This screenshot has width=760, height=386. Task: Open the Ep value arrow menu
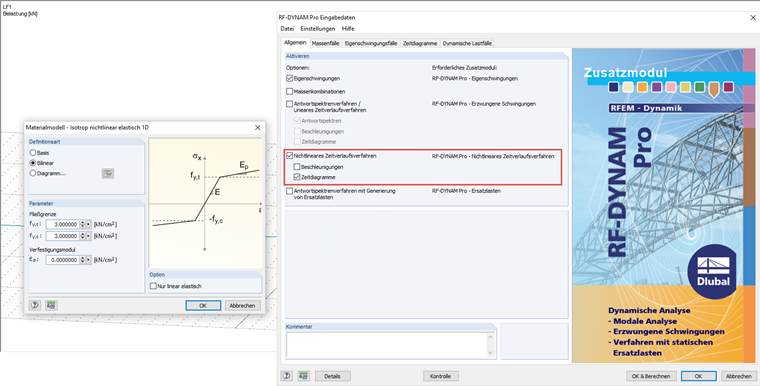pos(88,260)
